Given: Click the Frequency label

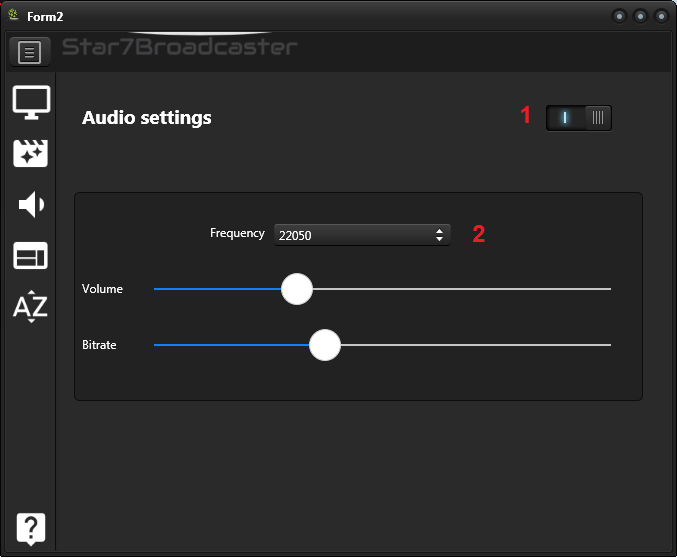Looking at the screenshot, I should (x=237, y=233).
